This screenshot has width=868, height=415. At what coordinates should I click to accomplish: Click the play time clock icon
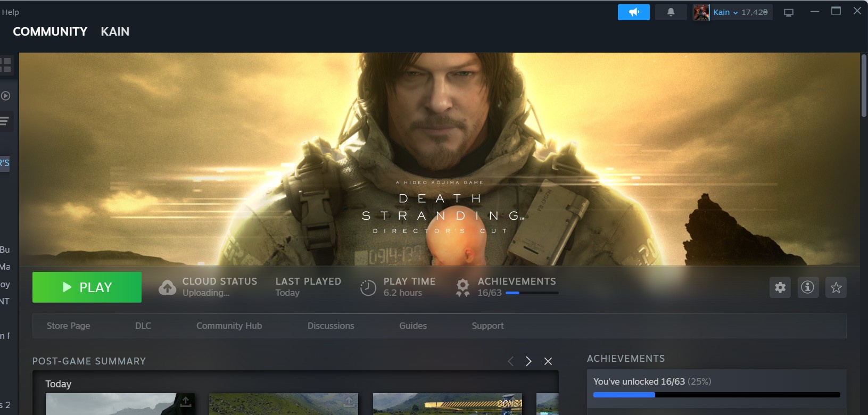click(x=368, y=287)
